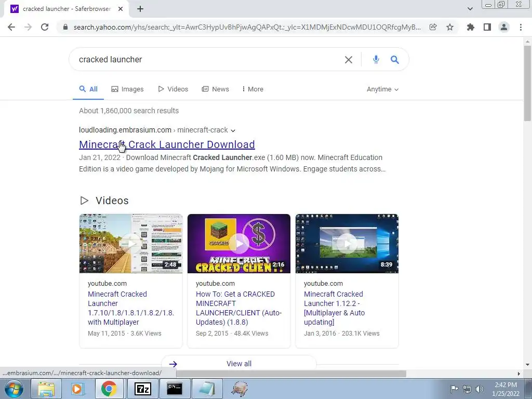Open the Windows Start button
Screen dimensions: 532x399
[x=14, y=389]
